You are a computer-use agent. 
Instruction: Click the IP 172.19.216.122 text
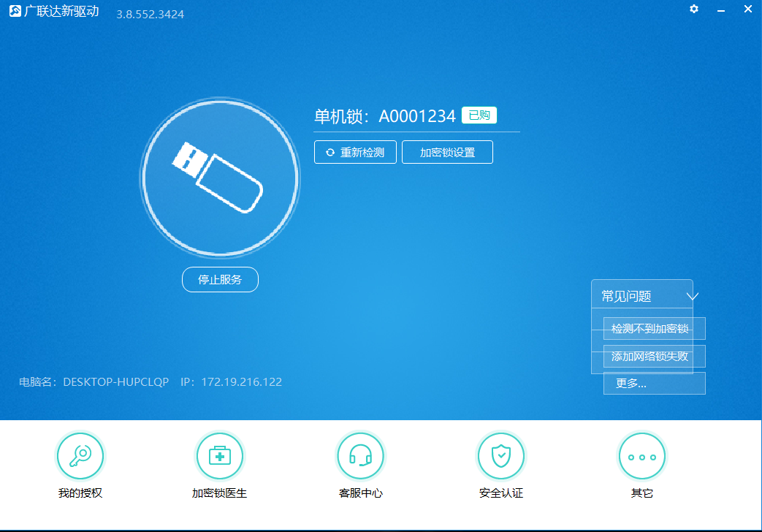pos(232,381)
